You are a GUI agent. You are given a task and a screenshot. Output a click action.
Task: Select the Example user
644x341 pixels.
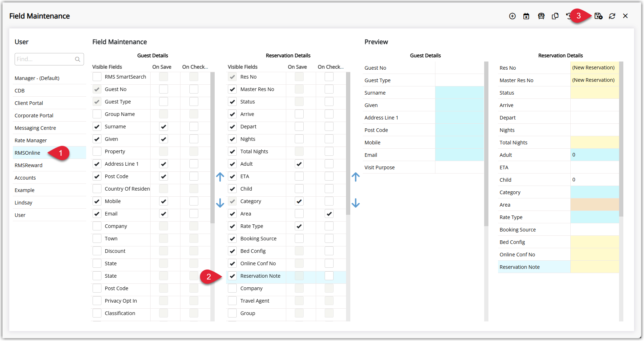click(49, 190)
